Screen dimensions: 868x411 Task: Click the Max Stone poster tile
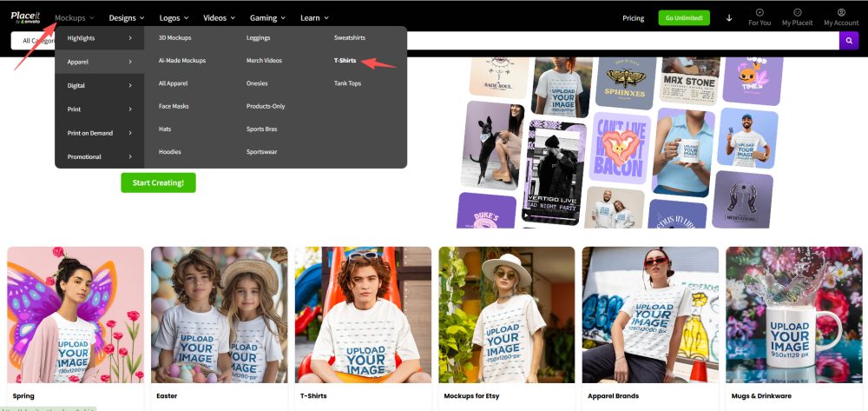point(689,80)
